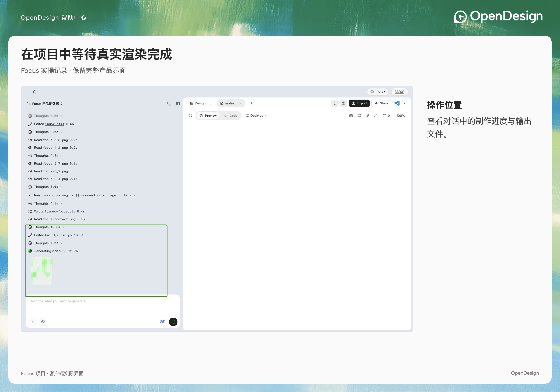Open the build_audio.py link
Image resolution: width=560 pixels, height=392 pixels.
click(x=58, y=235)
